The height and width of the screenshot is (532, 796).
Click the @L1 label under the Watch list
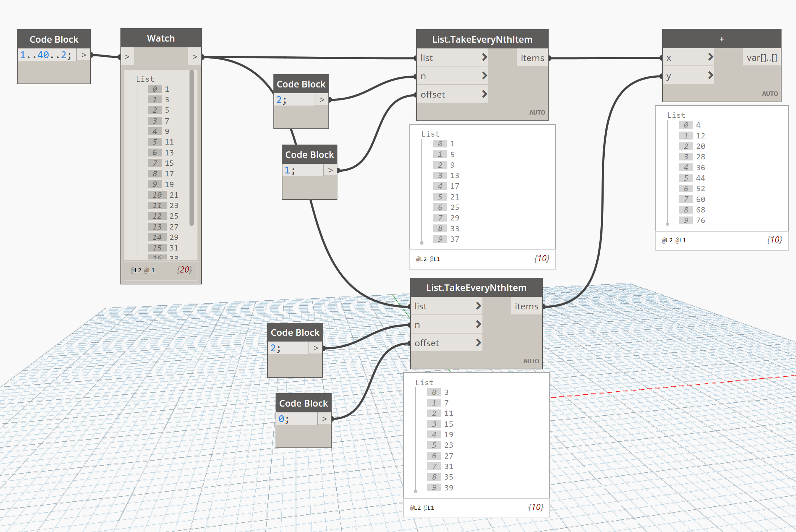[149, 270]
